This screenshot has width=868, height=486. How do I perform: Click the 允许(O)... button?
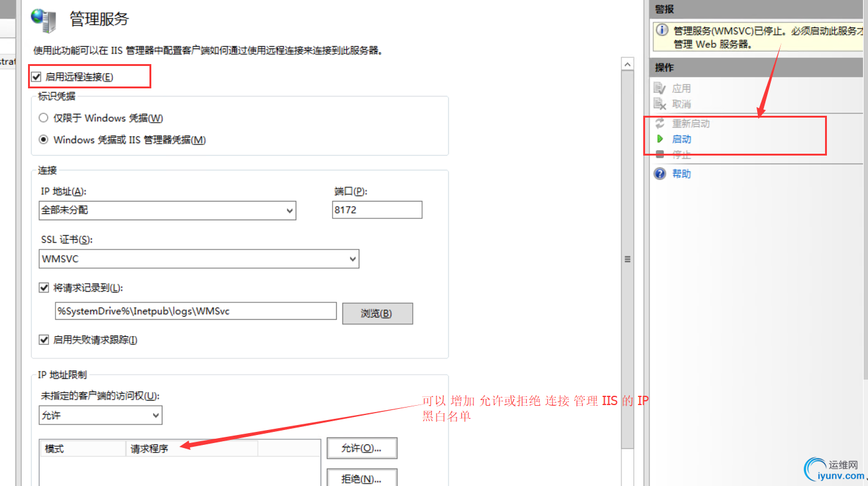click(x=362, y=448)
